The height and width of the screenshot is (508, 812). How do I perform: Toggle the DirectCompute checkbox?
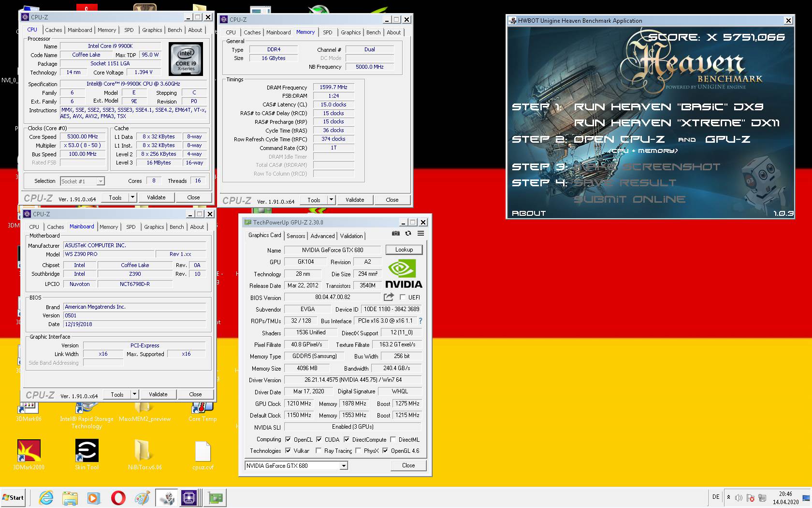[x=346, y=439]
